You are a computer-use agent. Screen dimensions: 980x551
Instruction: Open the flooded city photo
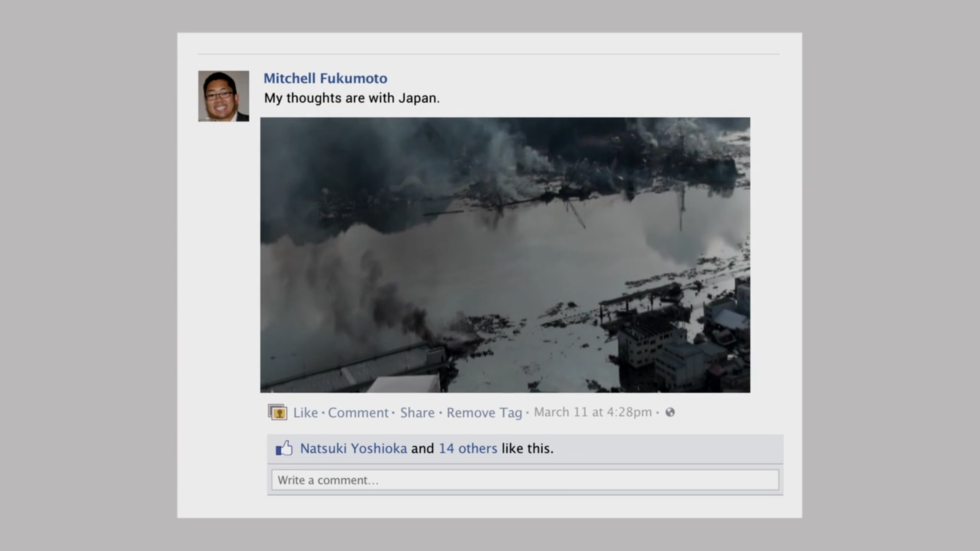click(505, 255)
